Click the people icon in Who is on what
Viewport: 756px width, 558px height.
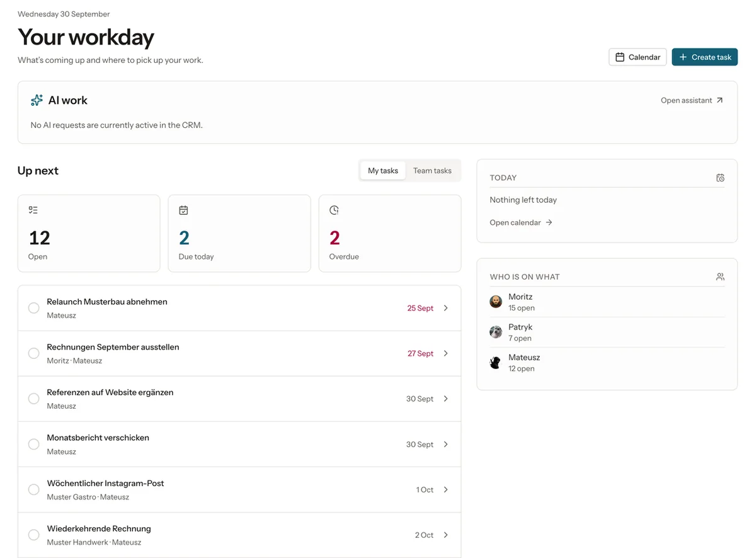coord(720,276)
